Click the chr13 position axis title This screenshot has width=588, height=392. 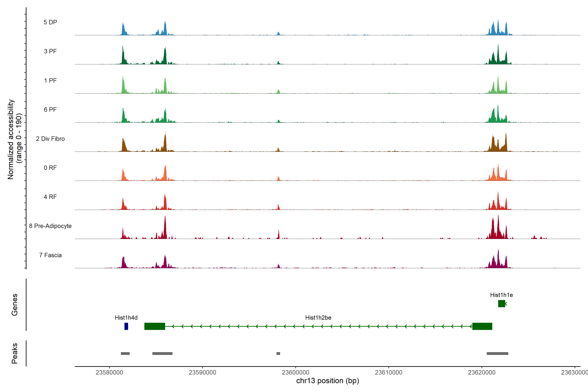click(x=327, y=381)
